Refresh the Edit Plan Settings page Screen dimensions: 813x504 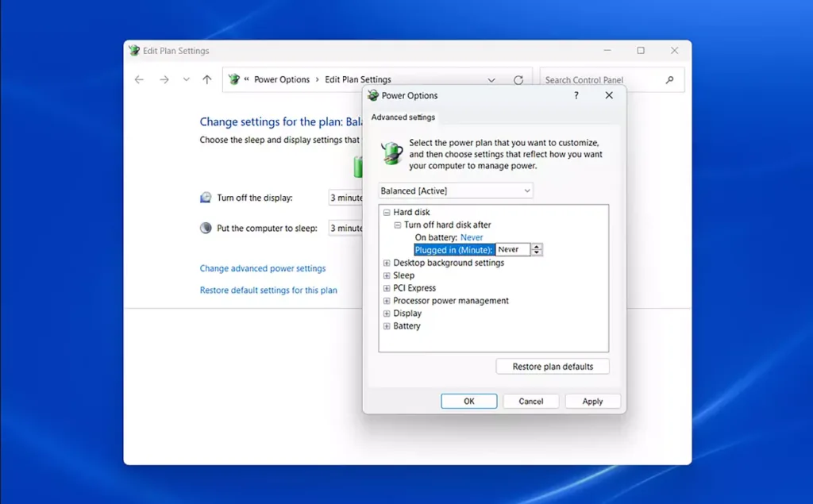[518, 80]
